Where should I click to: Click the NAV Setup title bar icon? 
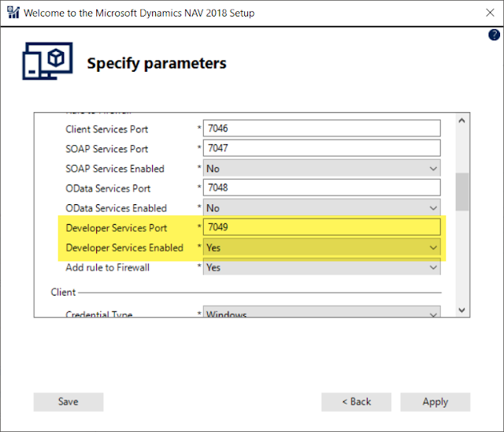pos(13,13)
